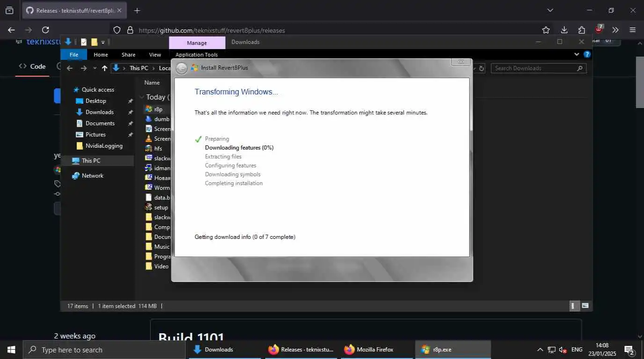
Task: Open a new Firefox tab with the plus button
Action: [137, 10]
